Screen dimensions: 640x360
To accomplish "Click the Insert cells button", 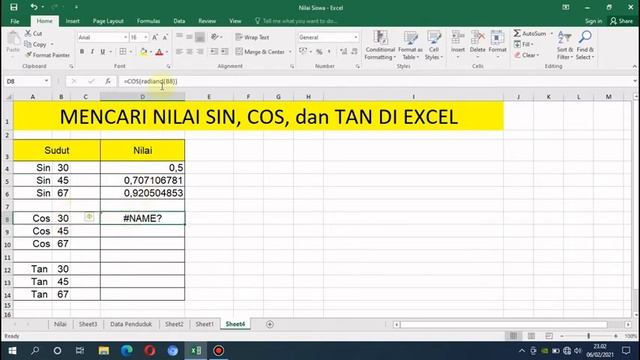I will point(458,44).
